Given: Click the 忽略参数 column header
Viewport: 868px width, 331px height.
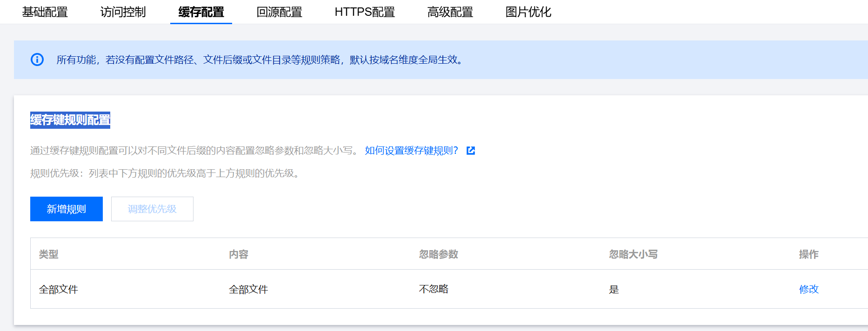Looking at the screenshot, I should click(x=439, y=254).
